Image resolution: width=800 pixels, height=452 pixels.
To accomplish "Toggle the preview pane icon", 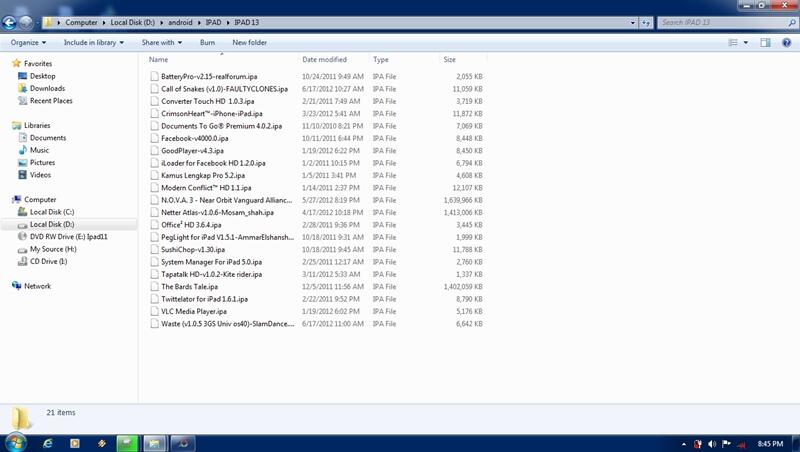I will [x=765, y=43].
